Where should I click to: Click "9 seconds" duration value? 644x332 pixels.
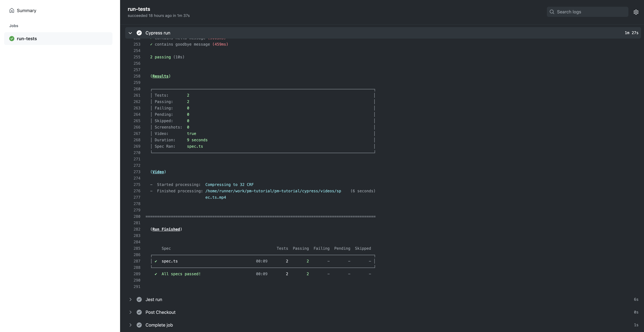[x=197, y=140]
